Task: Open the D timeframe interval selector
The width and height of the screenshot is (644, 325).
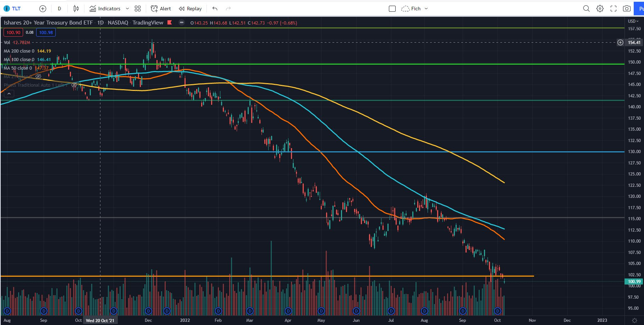Action: 59,9
